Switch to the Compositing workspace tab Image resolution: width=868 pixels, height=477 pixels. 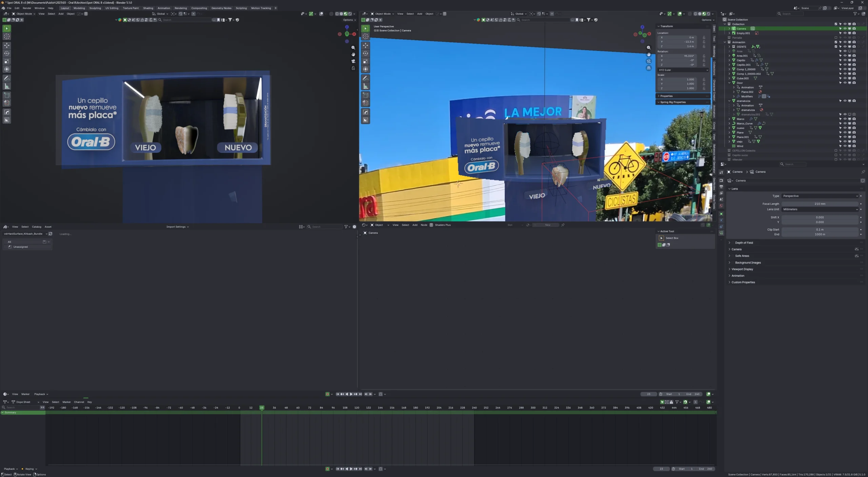pyautogui.click(x=199, y=8)
